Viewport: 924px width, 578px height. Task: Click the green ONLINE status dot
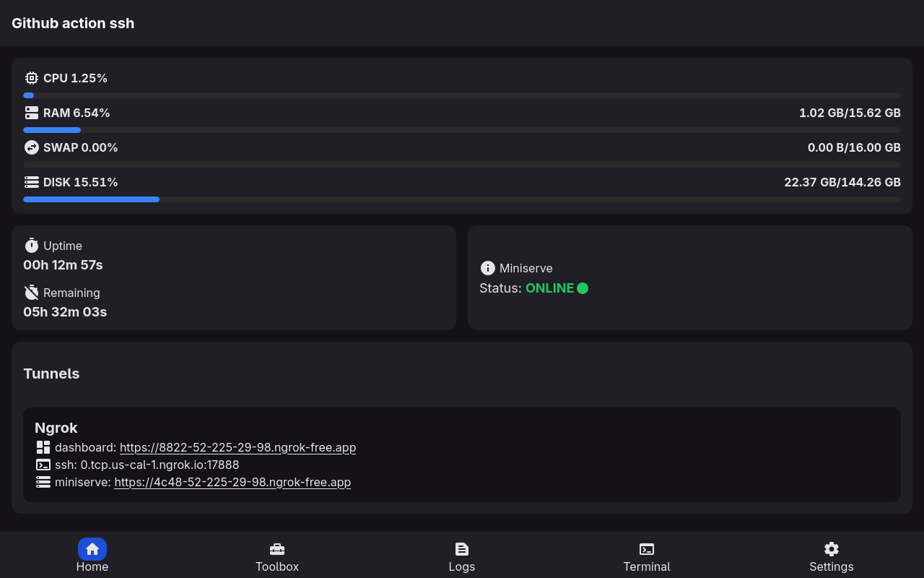(583, 288)
